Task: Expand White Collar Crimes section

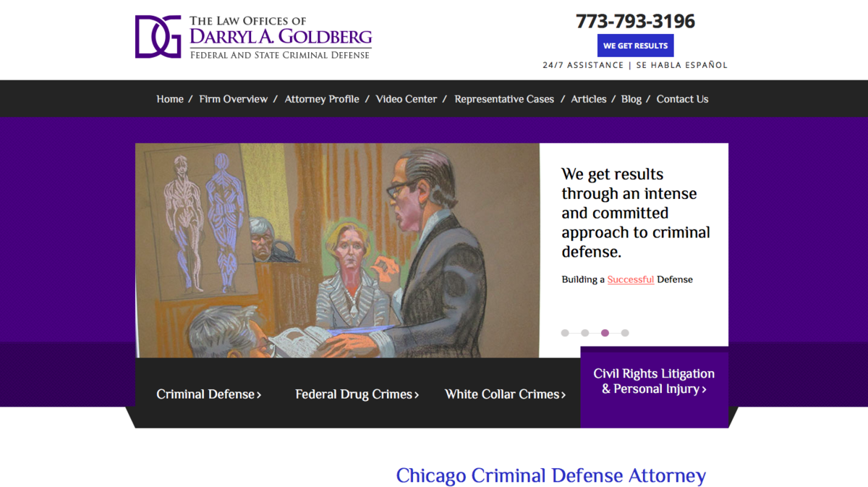Action: click(x=506, y=394)
